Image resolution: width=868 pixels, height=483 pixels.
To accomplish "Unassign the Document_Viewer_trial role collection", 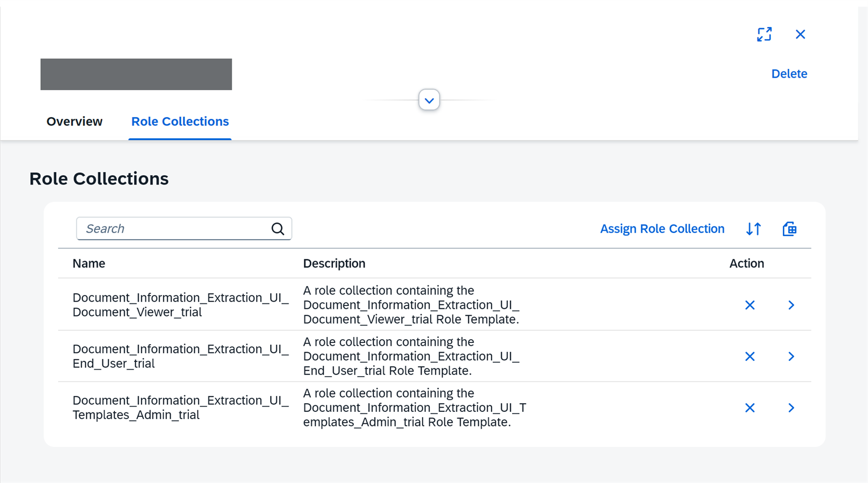I will pos(750,305).
